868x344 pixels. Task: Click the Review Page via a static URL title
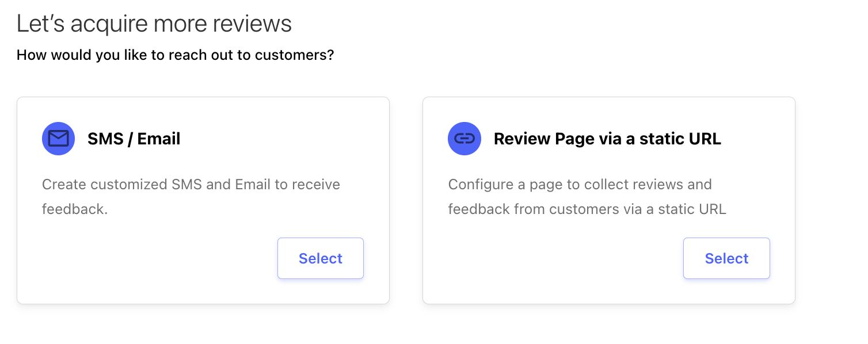[x=607, y=139]
